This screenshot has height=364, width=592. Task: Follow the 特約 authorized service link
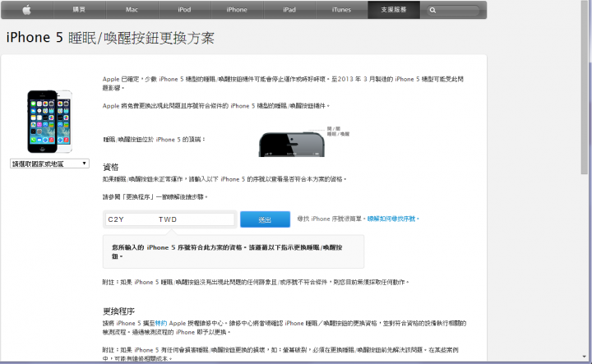coord(161,323)
